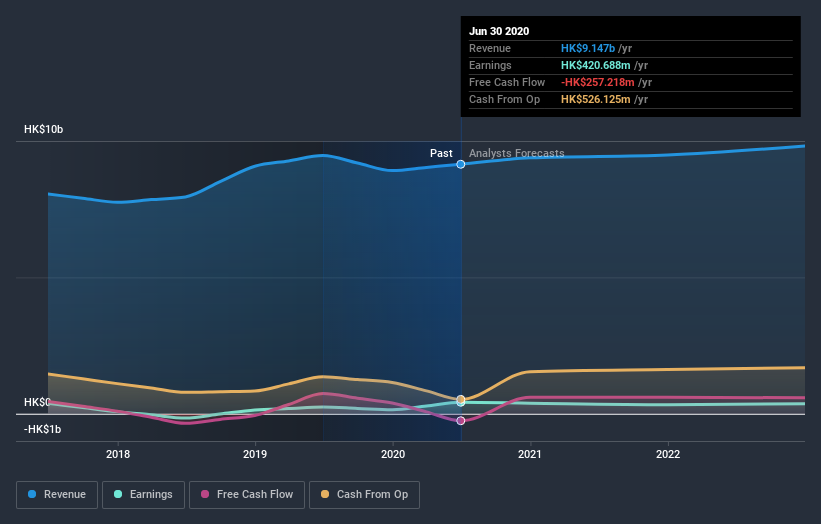Toggle the Revenue series legend button
The width and height of the screenshot is (821, 524).
(x=57, y=495)
